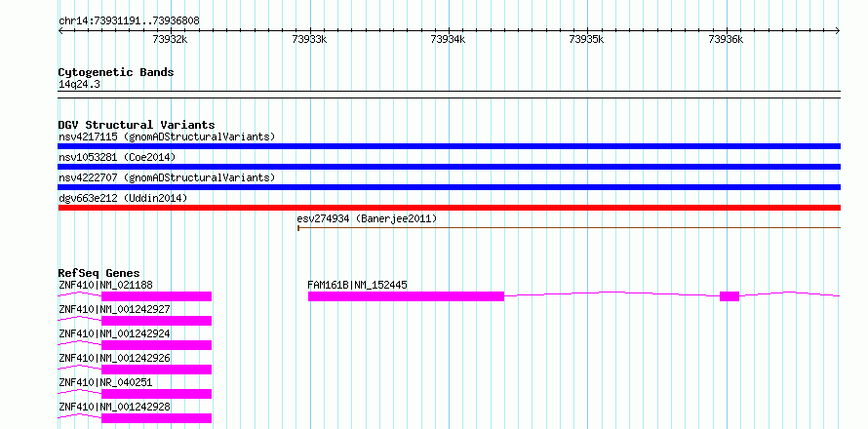Open the ZNF410|NM_001242928 transcript label
Screen dimensions: 868x429
click(x=114, y=407)
